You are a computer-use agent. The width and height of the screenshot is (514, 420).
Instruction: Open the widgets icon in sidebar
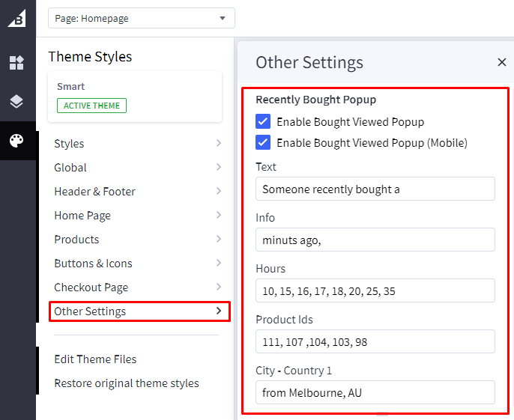[16, 63]
